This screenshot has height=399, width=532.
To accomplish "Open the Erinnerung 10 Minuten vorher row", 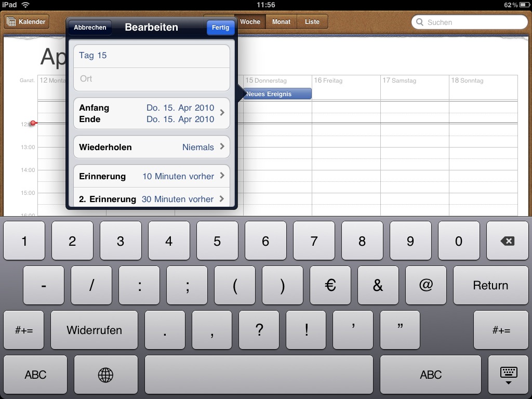I will (x=151, y=176).
